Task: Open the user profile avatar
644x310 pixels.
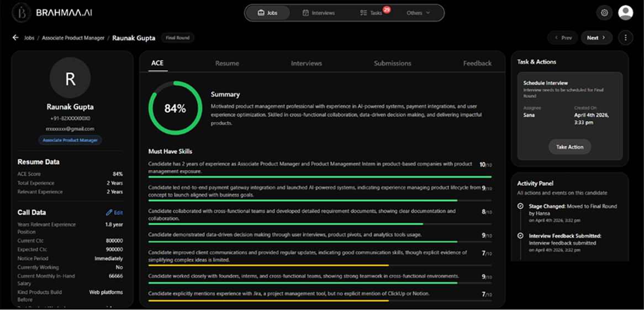Action: coord(626,13)
